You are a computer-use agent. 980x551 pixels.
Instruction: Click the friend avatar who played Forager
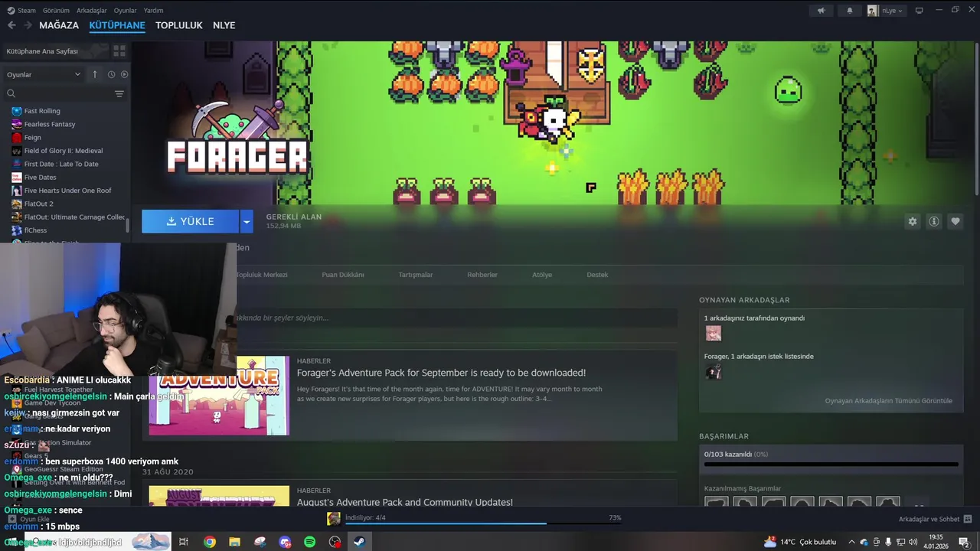[x=713, y=334]
